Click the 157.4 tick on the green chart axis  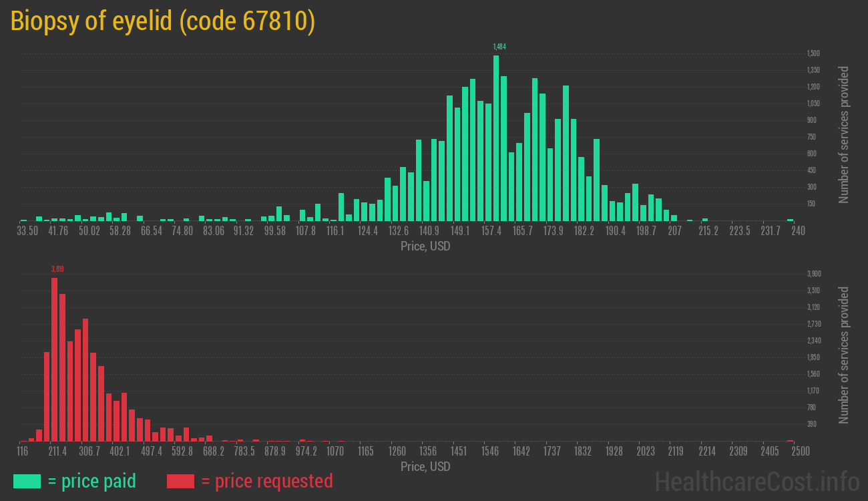click(491, 231)
